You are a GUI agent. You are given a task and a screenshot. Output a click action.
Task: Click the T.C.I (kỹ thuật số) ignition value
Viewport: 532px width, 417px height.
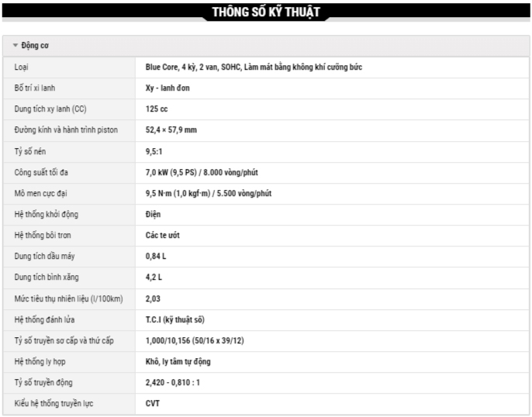(175, 319)
